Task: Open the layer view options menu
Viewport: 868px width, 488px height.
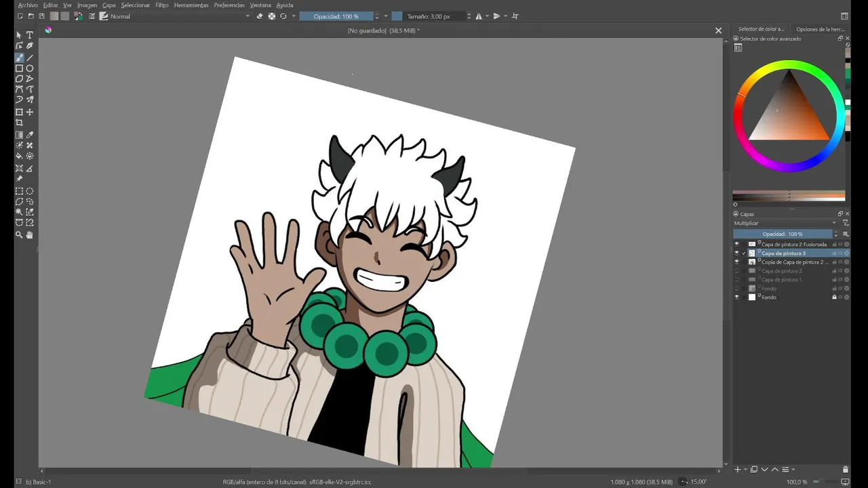Action: click(845, 234)
